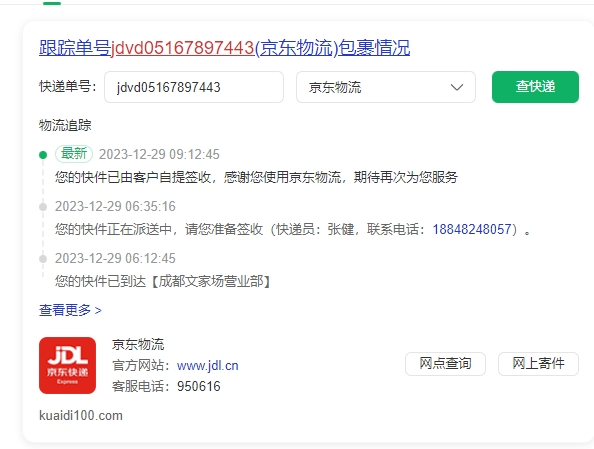This screenshot has width=594, height=449.
Task: Click the gray dot at 06:35:16
Action: [x=43, y=207]
